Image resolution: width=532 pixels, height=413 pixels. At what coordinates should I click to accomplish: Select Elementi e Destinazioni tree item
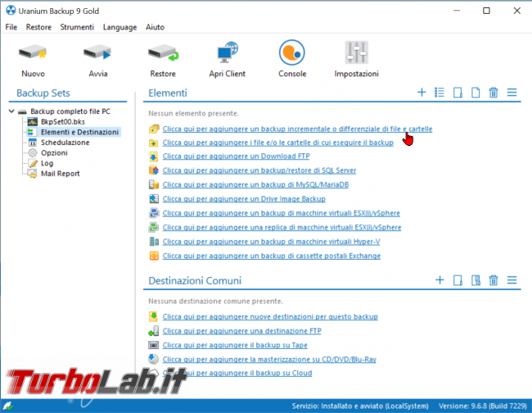click(79, 132)
